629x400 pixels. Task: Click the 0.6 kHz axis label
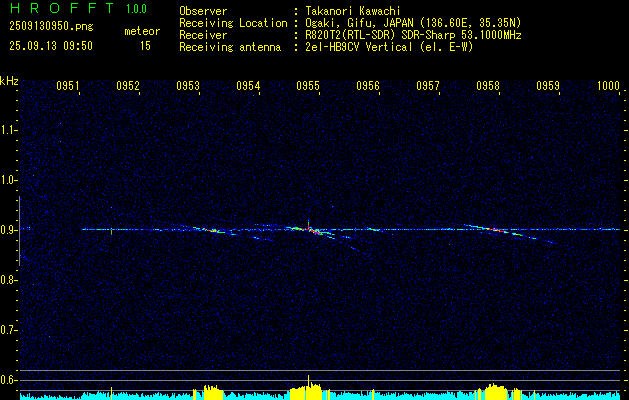[x=8, y=380]
